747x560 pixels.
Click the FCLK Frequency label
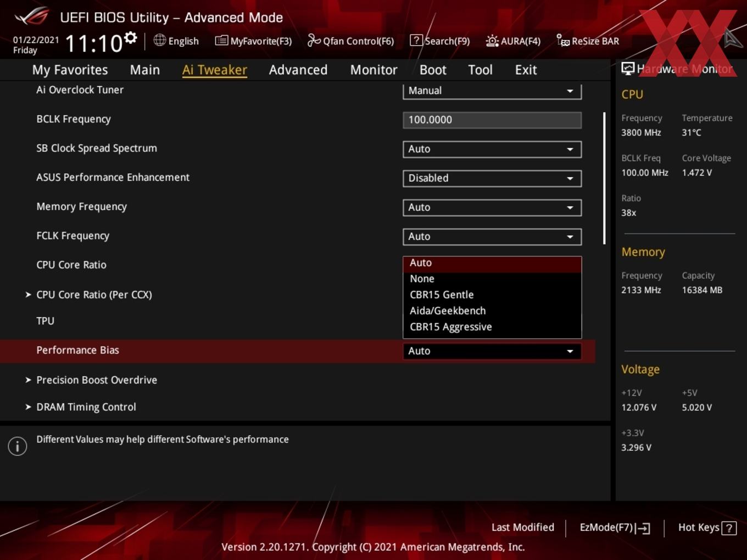pyautogui.click(x=73, y=236)
